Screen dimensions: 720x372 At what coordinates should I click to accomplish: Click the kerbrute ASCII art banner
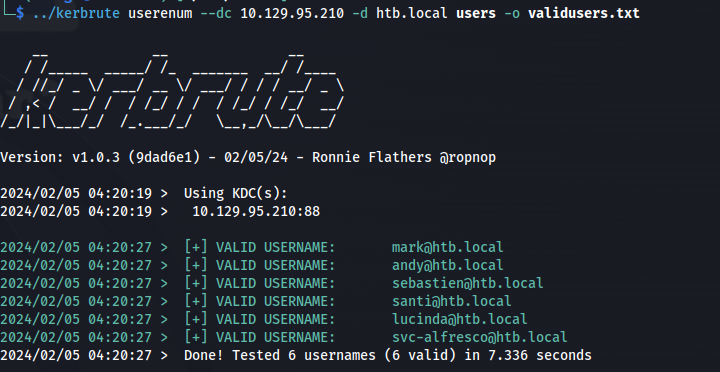click(x=172, y=91)
